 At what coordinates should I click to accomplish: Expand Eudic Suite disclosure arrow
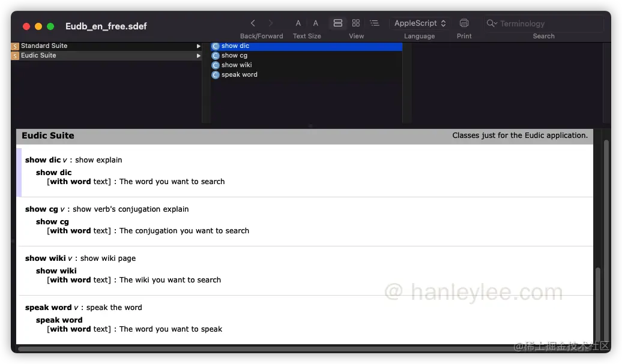pos(198,56)
